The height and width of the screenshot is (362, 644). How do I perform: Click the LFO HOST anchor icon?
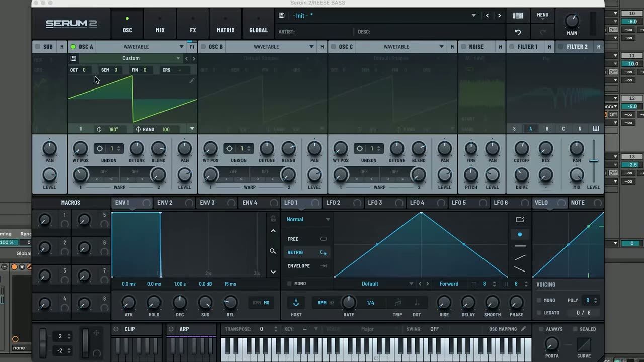click(x=296, y=302)
